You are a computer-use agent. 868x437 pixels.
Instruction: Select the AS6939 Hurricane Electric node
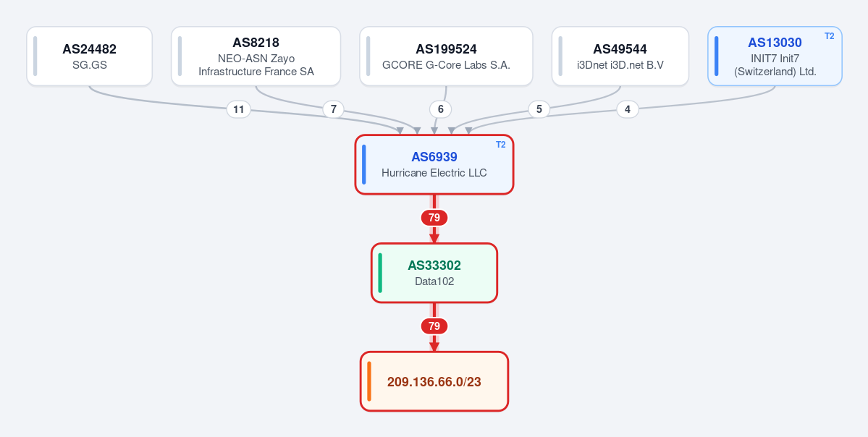click(434, 165)
